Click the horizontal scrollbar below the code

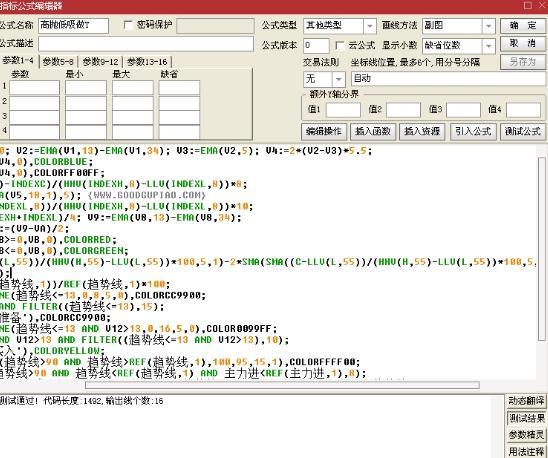(x=282, y=385)
